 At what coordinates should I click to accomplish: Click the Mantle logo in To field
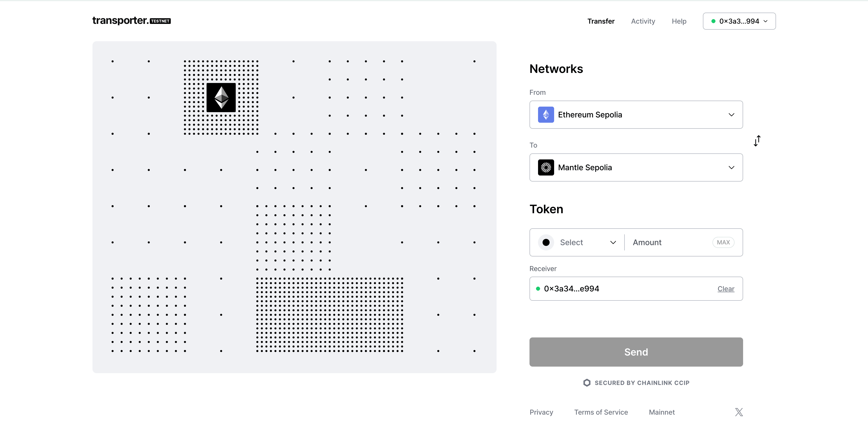pyautogui.click(x=546, y=168)
